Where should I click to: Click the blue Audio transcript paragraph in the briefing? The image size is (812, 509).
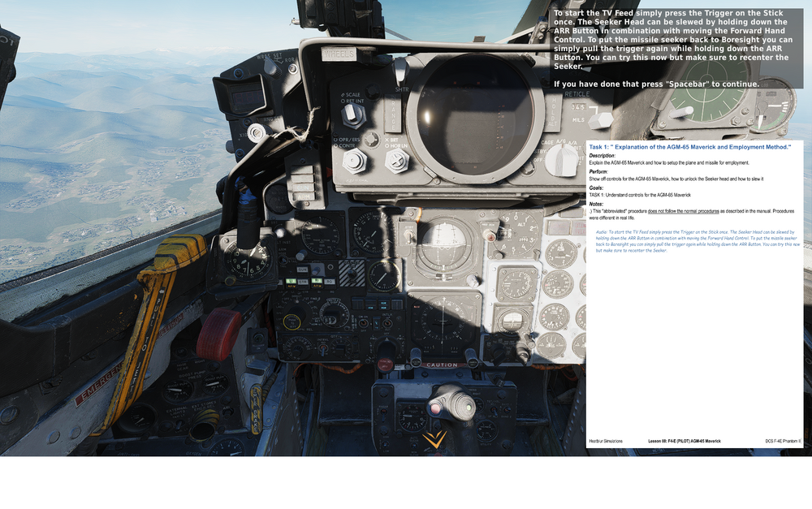(698, 241)
